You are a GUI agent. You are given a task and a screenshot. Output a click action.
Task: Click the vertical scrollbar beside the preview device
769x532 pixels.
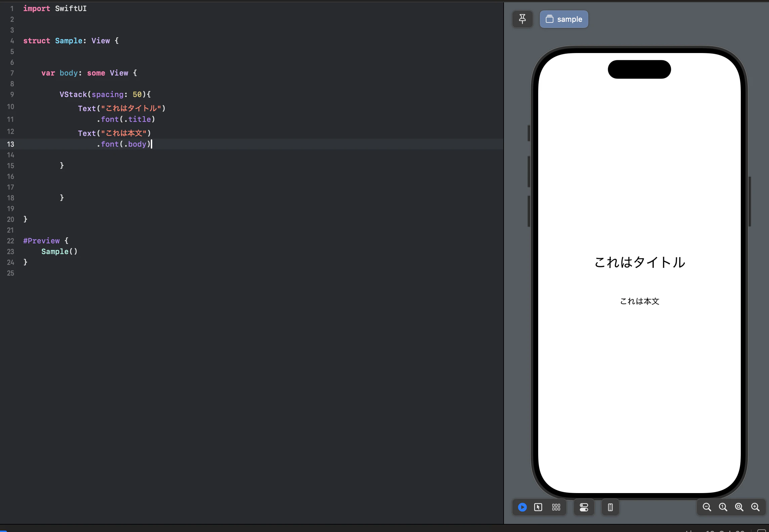(751, 201)
